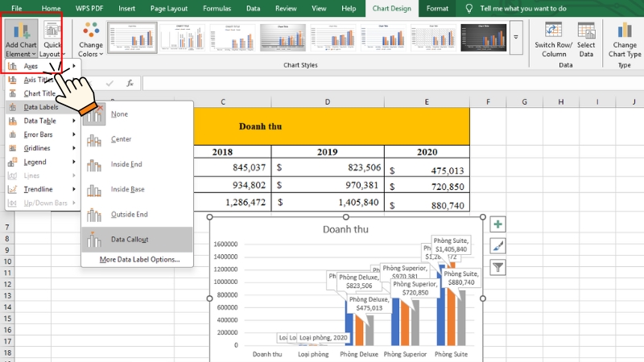Select the dark black chart style thumbnail
Image resolution: width=644 pixels, height=362 pixels.
(484, 37)
